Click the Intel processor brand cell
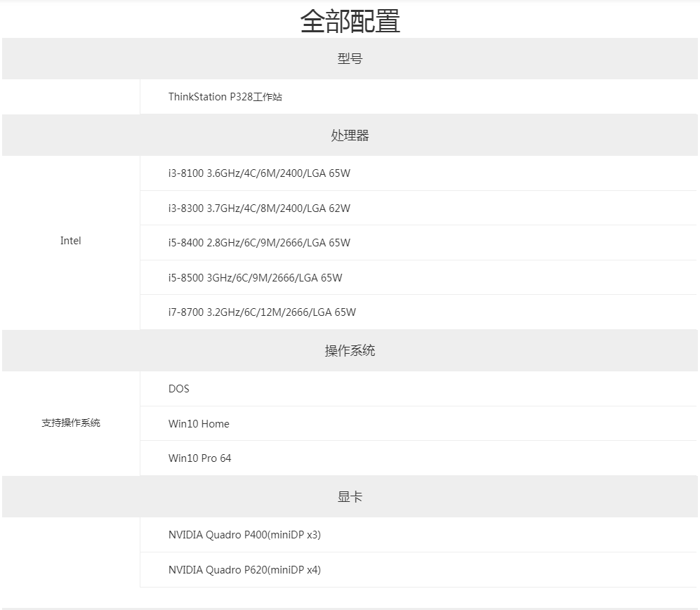This screenshot has width=700, height=610. pos(71,243)
